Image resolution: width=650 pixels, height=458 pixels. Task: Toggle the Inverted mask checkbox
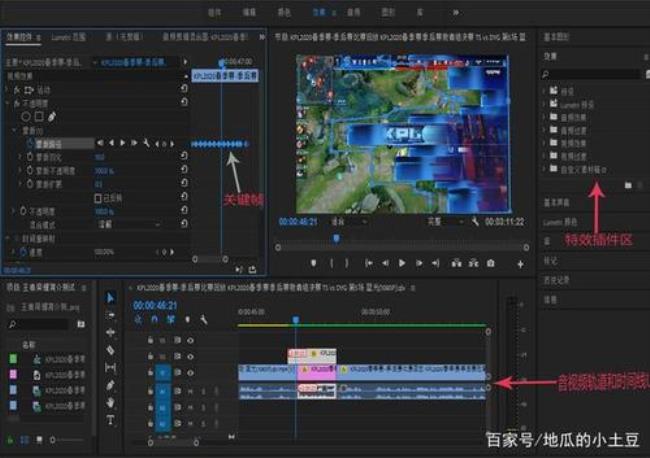[98, 199]
